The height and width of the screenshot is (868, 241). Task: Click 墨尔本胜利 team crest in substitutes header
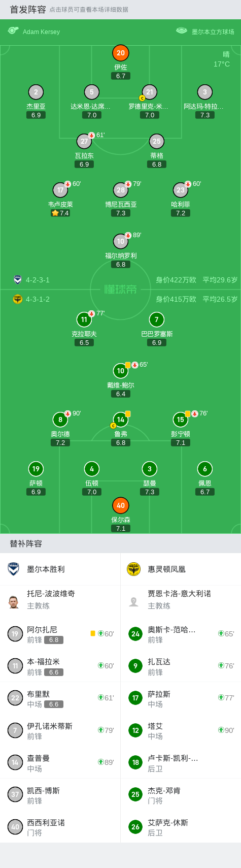14,569
